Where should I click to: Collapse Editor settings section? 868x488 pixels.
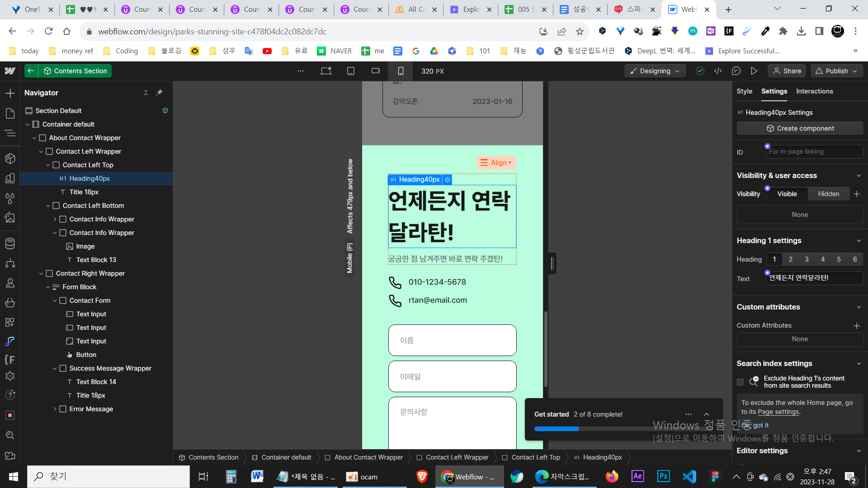tap(859, 451)
